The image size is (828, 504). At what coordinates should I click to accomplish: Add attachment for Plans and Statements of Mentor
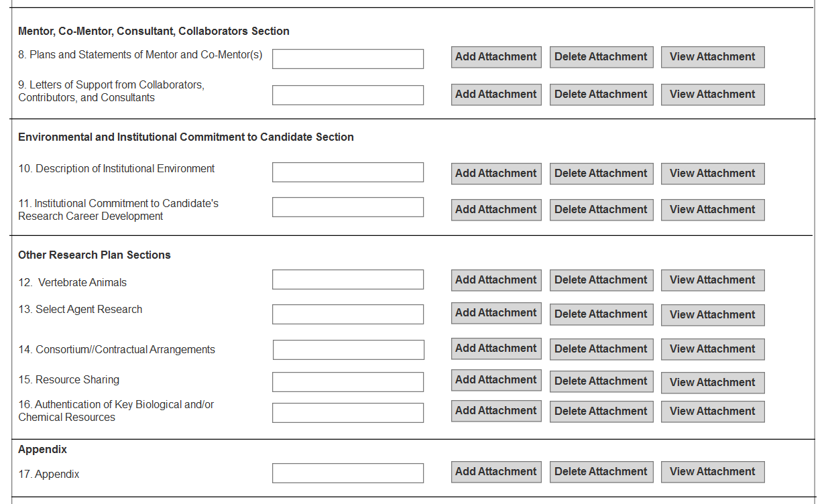click(x=496, y=57)
